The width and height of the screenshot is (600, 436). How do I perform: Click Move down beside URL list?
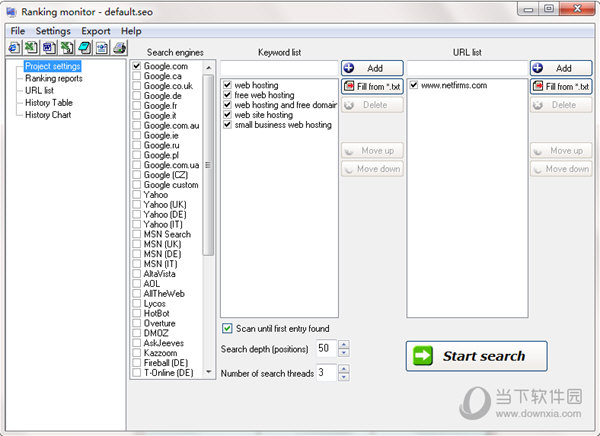(x=561, y=169)
